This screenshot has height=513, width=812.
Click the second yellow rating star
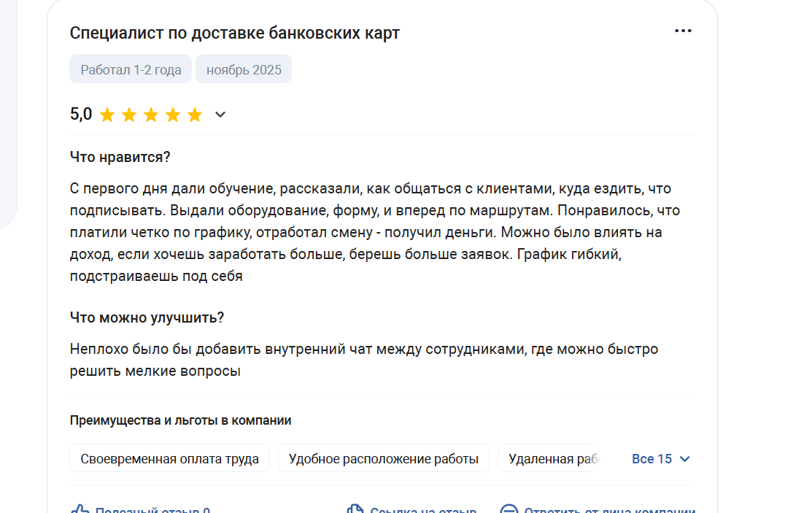[x=129, y=115]
